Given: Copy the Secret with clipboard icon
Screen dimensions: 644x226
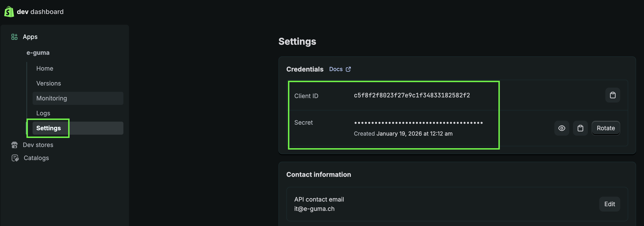Looking at the screenshot, I should (x=580, y=128).
